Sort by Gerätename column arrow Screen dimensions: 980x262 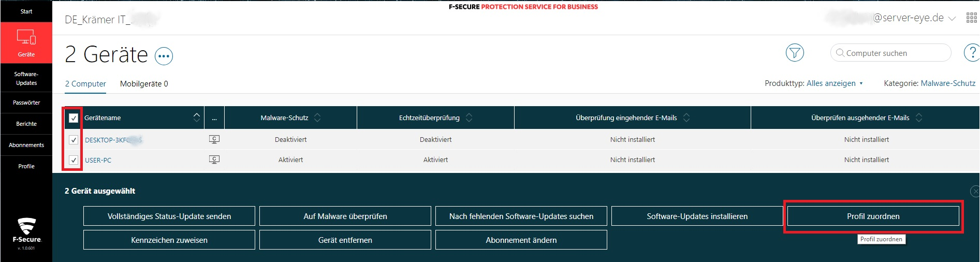pos(197,118)
